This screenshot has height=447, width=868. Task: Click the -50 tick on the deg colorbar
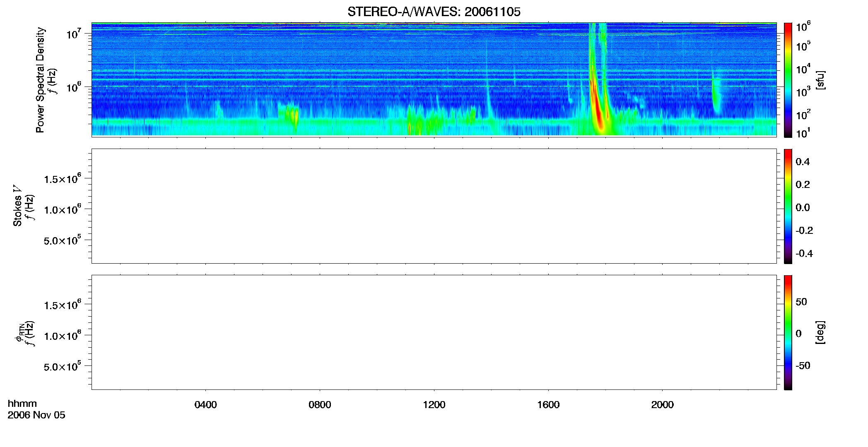click(803, 365)
